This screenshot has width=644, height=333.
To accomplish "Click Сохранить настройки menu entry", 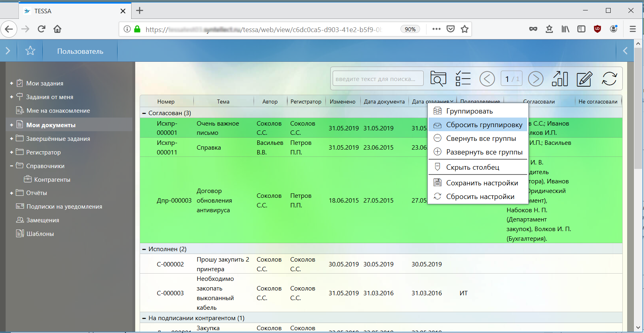I will pyautogui.click(x=482, y=183).
